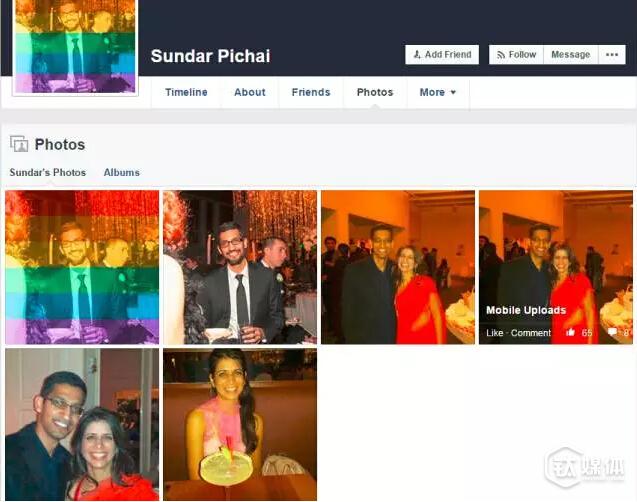This screenshot has width=637, height=502.
Task: Select Sundar's Photos sub-tab
Action: point(48,172)
